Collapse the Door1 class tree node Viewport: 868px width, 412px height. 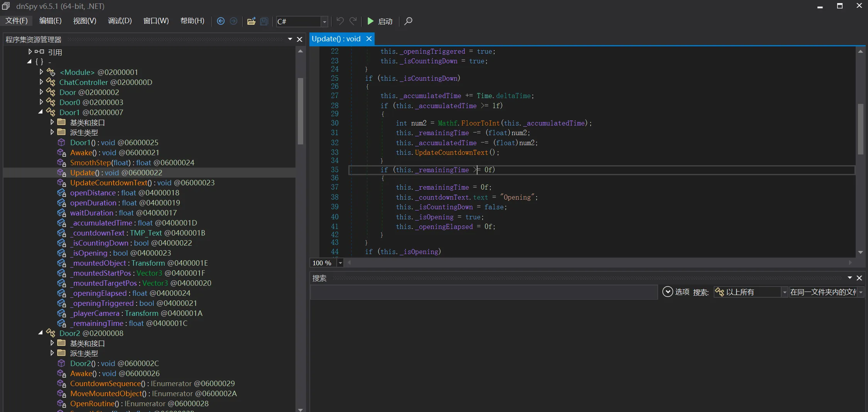[41, 112]
